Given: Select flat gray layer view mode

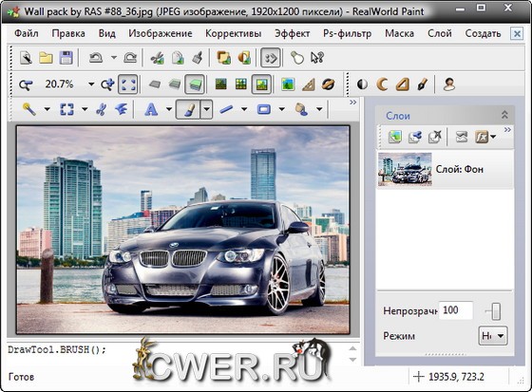Looking at the screenshot, I should coord(155,84).
